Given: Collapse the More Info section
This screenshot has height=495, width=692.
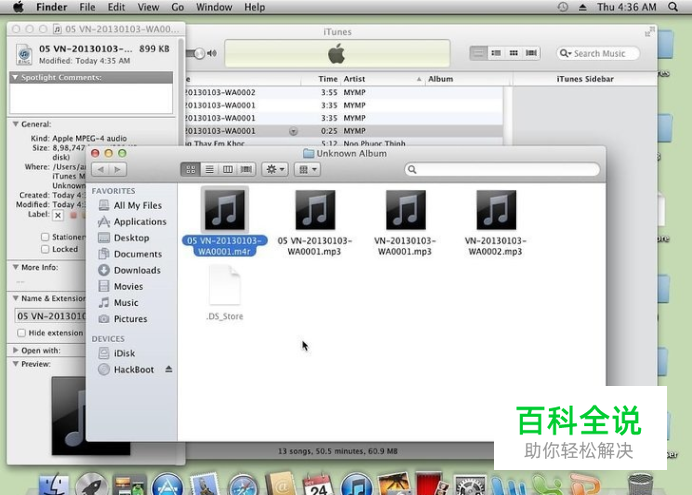Looking at the screenshot, I should click(15, 267).
